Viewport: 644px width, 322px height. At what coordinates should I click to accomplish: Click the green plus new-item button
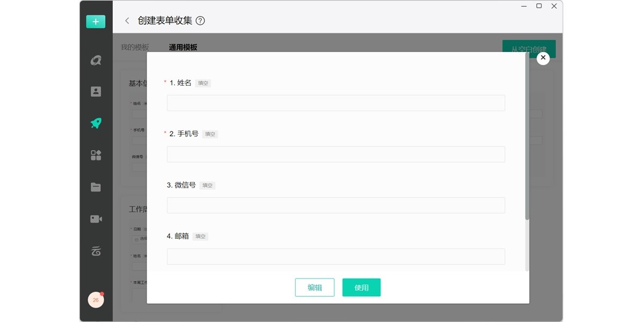[x=96, y=21]
